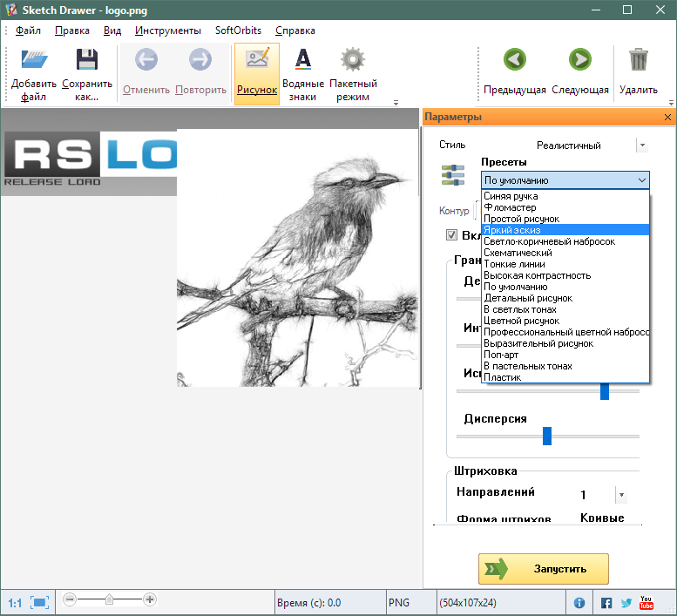Go to Next image green arrow

coord(579,60)
